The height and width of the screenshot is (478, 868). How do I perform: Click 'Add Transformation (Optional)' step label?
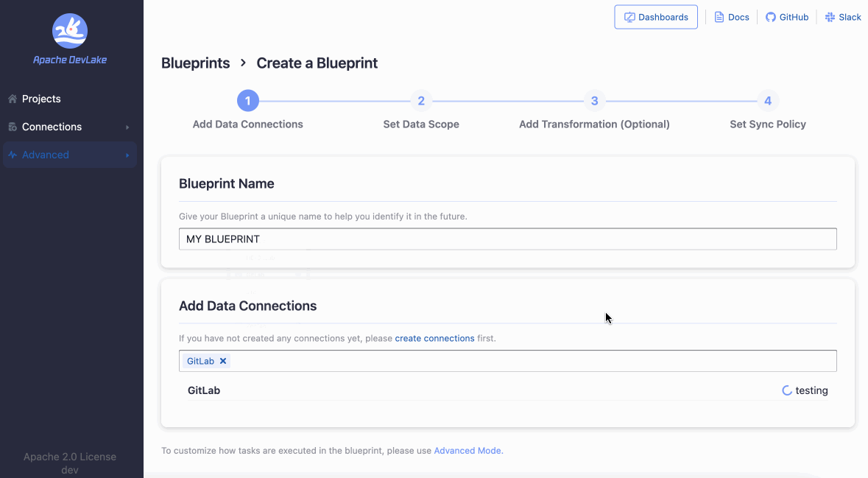pyautogui.click(x=595, y=124)
